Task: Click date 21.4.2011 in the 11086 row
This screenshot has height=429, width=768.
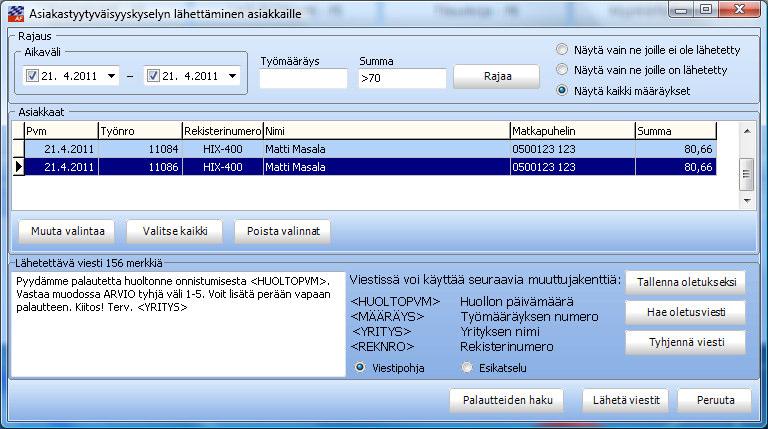Action: point(69,167)
